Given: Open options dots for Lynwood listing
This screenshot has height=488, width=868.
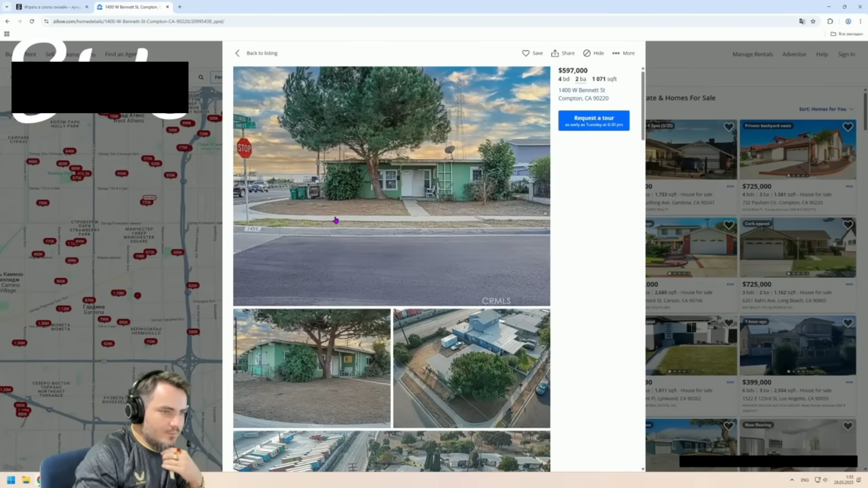Looking at the screenshot, I should click(x=730, y=382).
